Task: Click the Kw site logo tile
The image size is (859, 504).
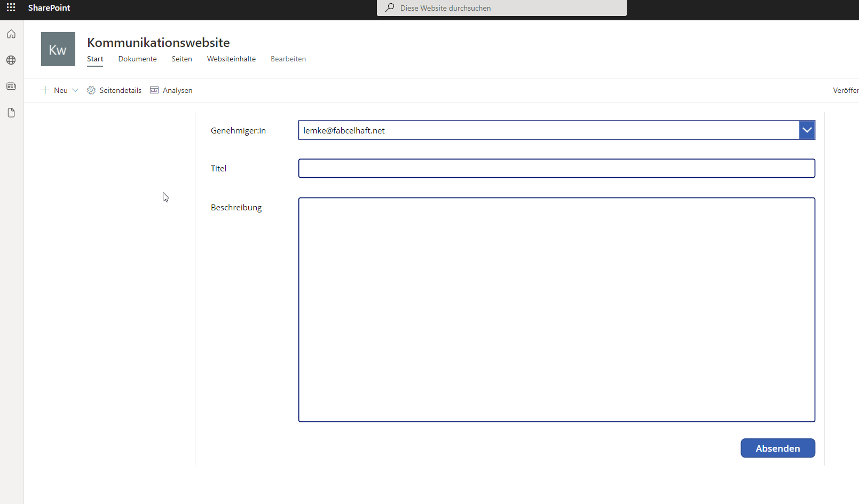Action: click(x=58, y=49)
